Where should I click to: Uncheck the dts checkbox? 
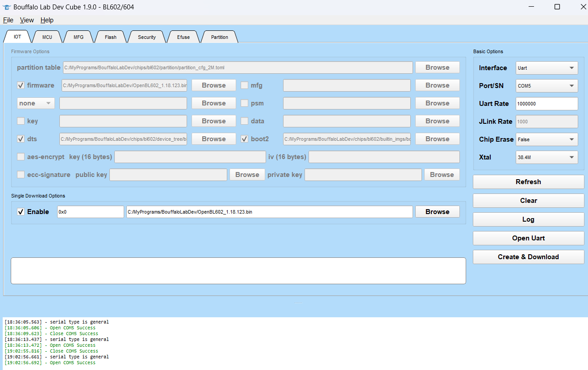tap(21, 139)
